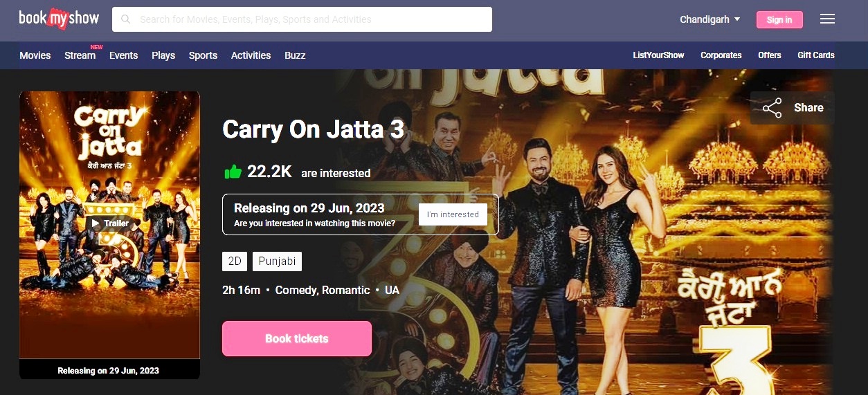
Task: Open the Plays category
Action: point(163,55)
